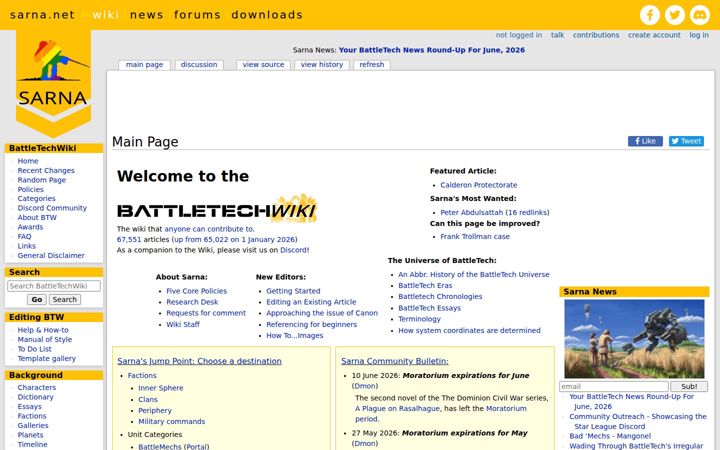The image size is (720, 450).
Task: Open the wiki menu in top bar
Action: 106,15
